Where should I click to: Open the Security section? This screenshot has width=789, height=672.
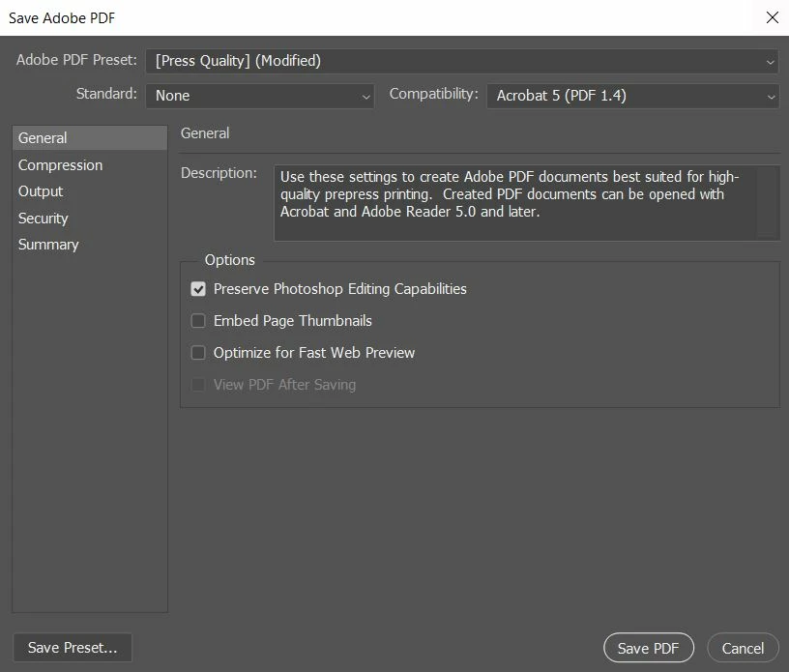[90, 218]
